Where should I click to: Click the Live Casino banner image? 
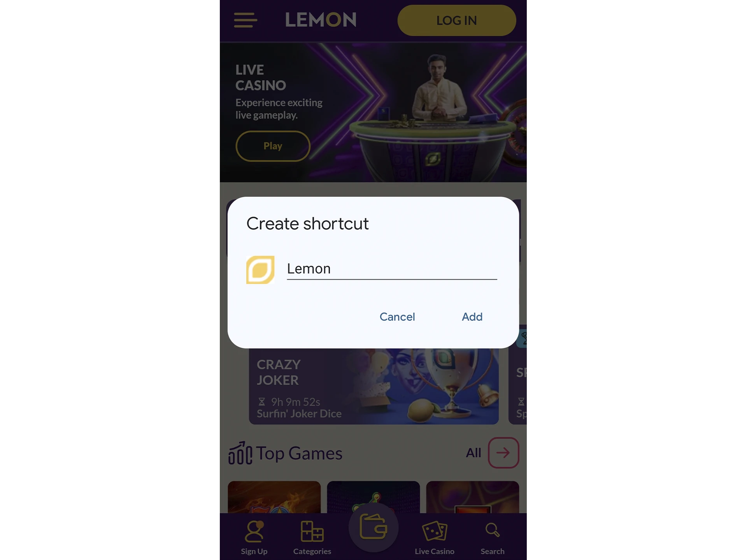pyautogui.click(x=374, y=113)
